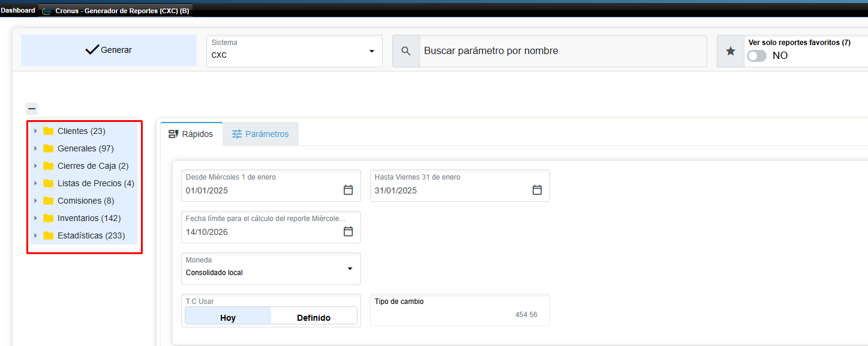This screenshot has height=346, width=868.
Task: Expand the Inventarios tree node arrow
Action: [x=35, y=218]
